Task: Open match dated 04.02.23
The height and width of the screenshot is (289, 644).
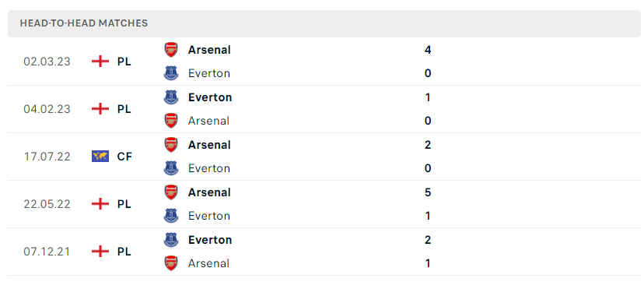Action: [x=324, y=109]
